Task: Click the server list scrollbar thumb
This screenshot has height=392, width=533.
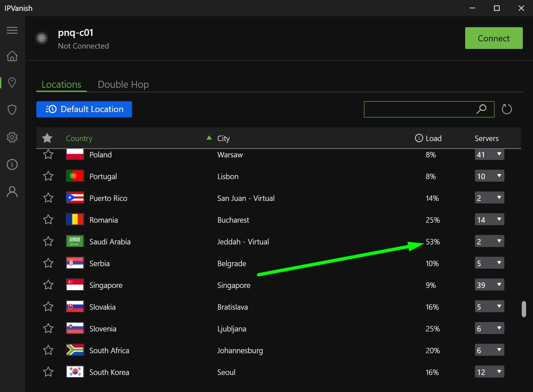Action: click(x=524, y=309)
